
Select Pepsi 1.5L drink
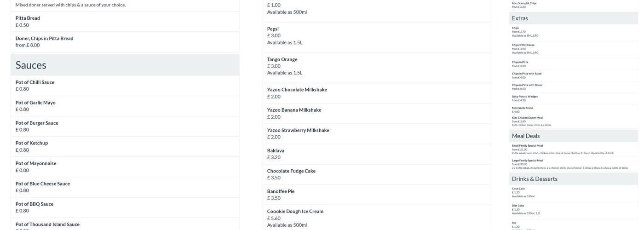(273, 29)
